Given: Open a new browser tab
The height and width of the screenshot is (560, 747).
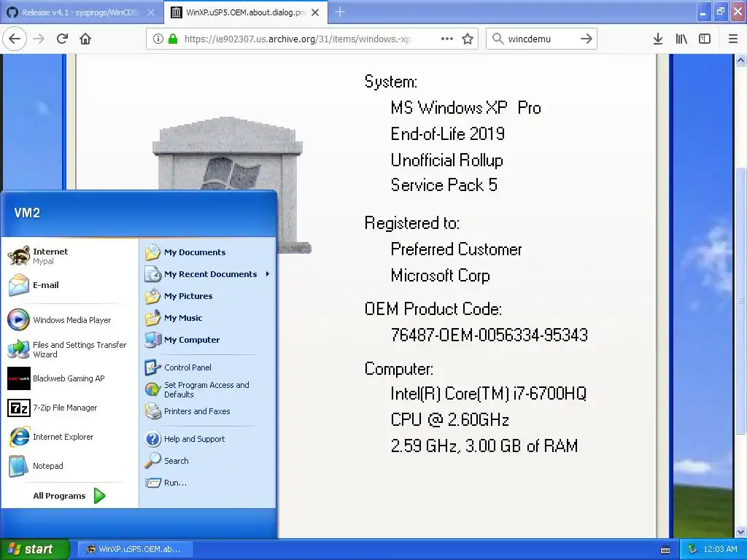Looking at the screenshot, I should (340, 12).
